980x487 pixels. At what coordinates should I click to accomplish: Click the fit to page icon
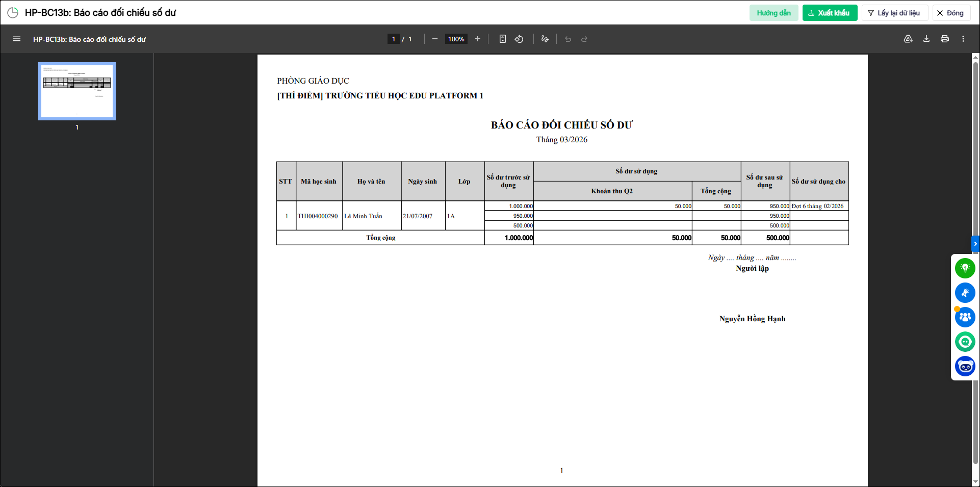pos(503,39)
